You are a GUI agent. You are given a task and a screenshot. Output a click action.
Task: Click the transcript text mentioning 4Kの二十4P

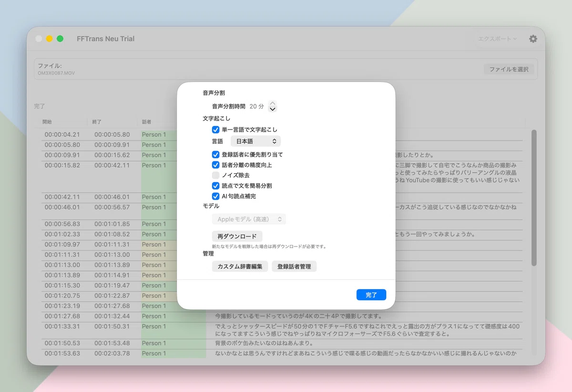pos(299,316)
